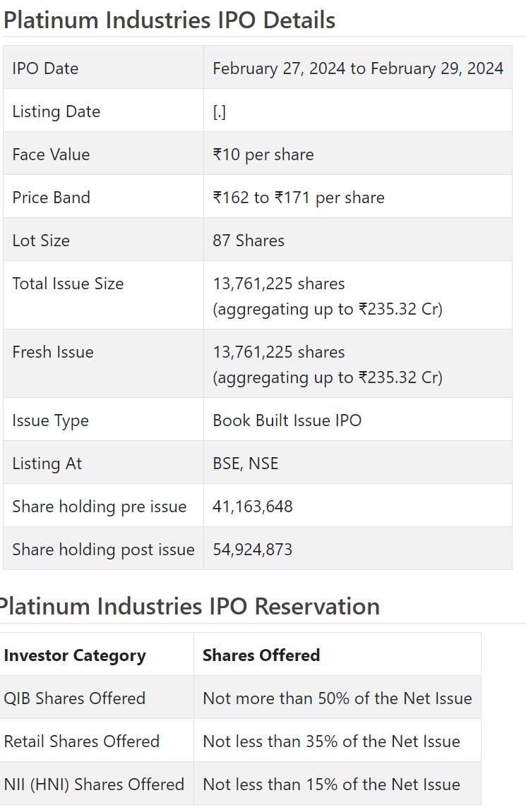526x812 pixels.
Task: Click the Price Band ₹162 to ₹171 value
Action: pos(299,198)
